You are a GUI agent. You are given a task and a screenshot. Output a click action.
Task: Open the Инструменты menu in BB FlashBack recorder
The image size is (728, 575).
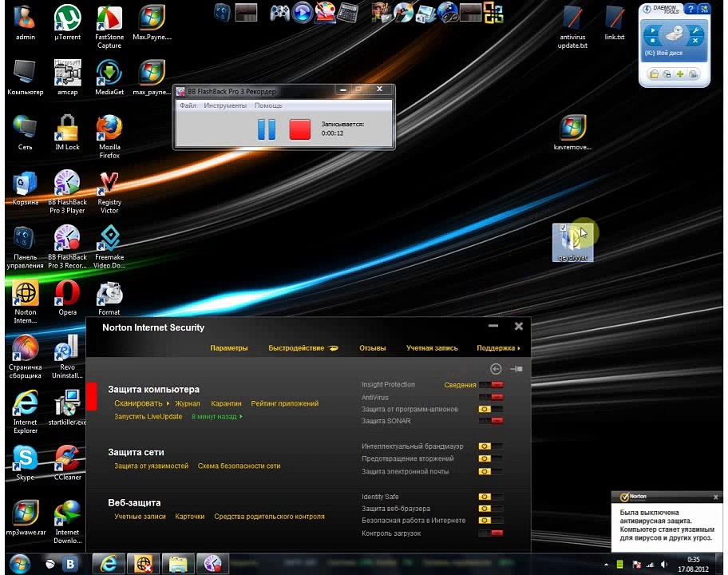(x=225, y=105)
